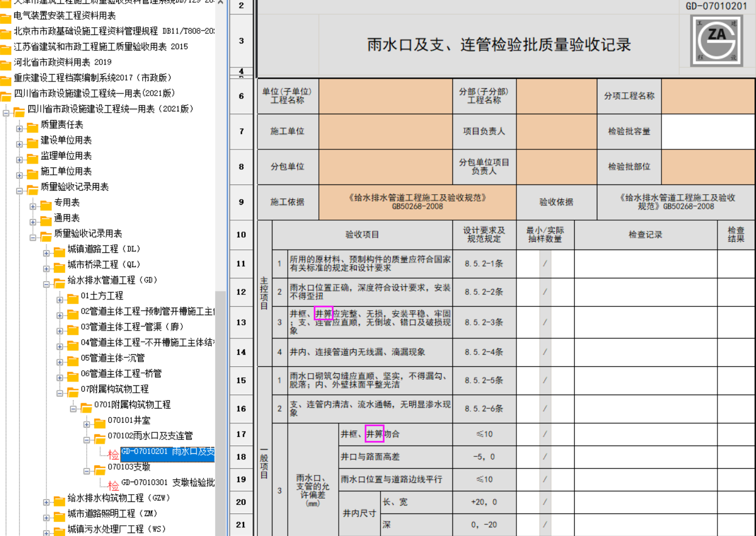Click folder icon for 河北省市政资料用表 2019
756x536 pixels.
[x=6, y=63]
